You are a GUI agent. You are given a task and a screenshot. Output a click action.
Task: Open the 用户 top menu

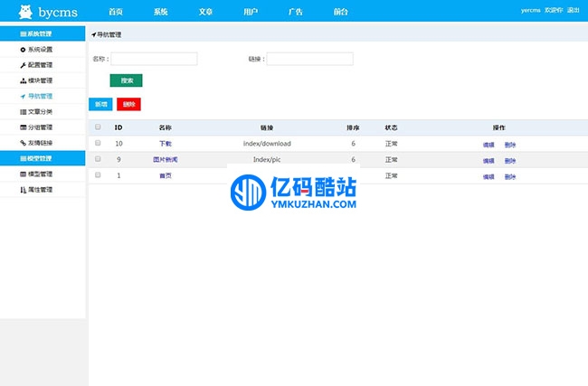point(251,11)
